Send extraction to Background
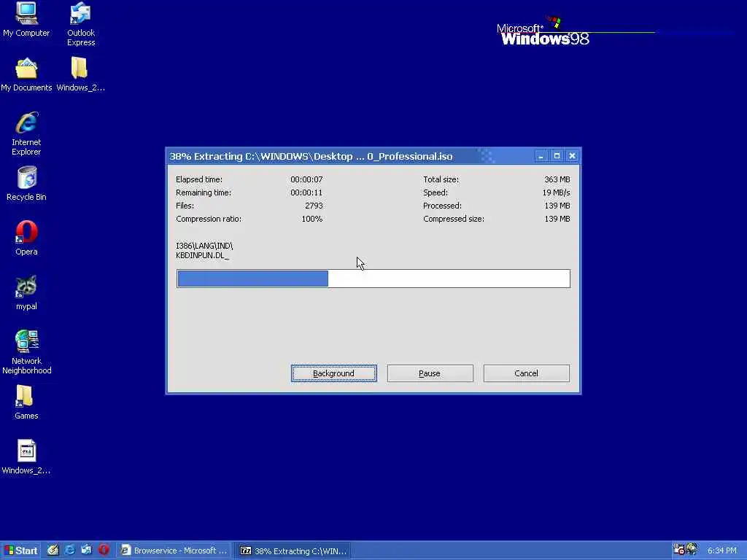Viewport: 747px width, 560px height. pyautogui.click(x=334, y=373)
